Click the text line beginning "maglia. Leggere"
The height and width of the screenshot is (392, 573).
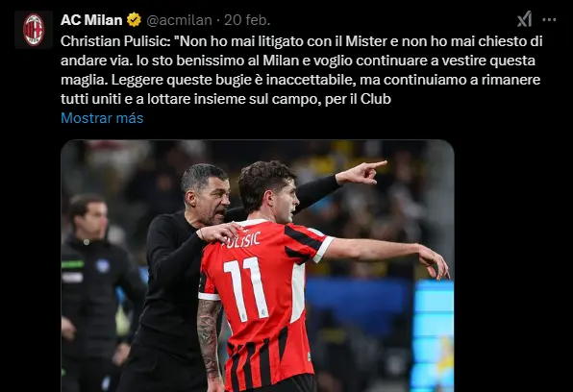(x=300, y=80)
